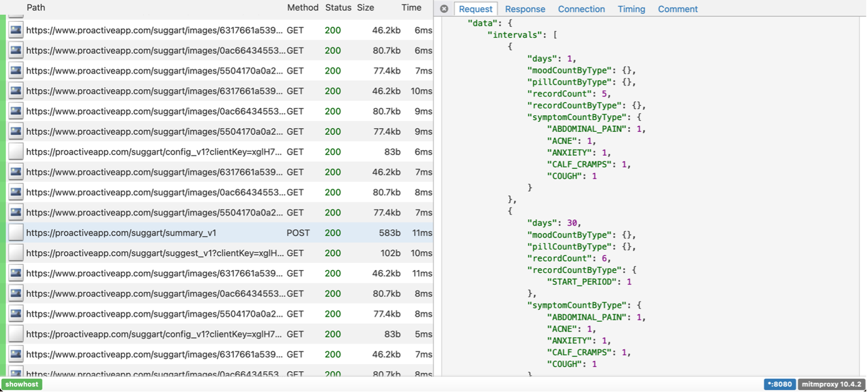The height and width of the screenshot is (392, 868).
Task: Click the *:8080 listening port badge
Action: pos(779,384)
